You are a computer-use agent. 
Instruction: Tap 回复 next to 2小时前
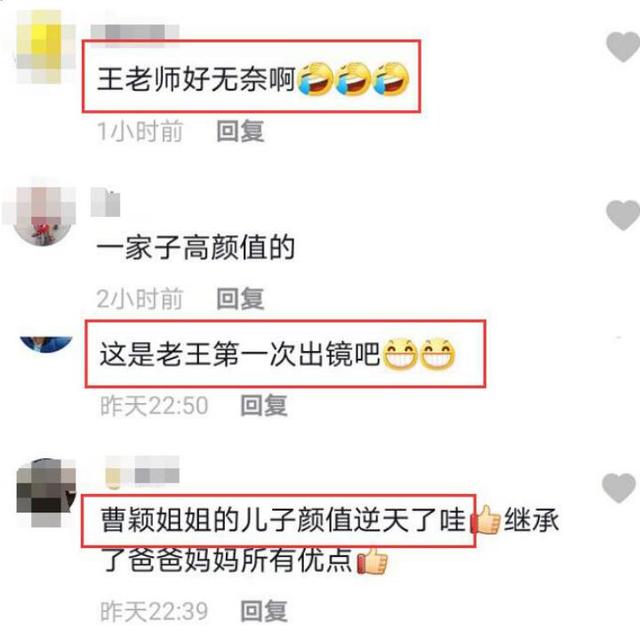240,299
